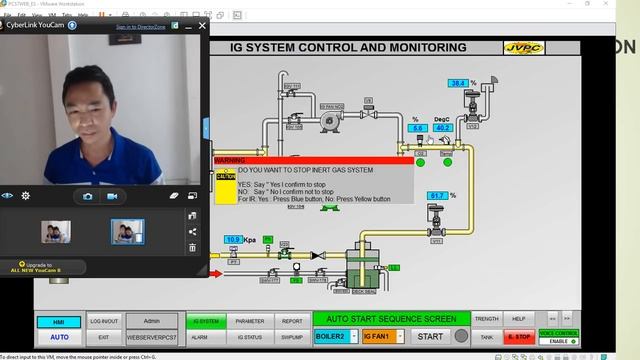
Task: Toggle the HMI mode button
Action: [59, 322]
